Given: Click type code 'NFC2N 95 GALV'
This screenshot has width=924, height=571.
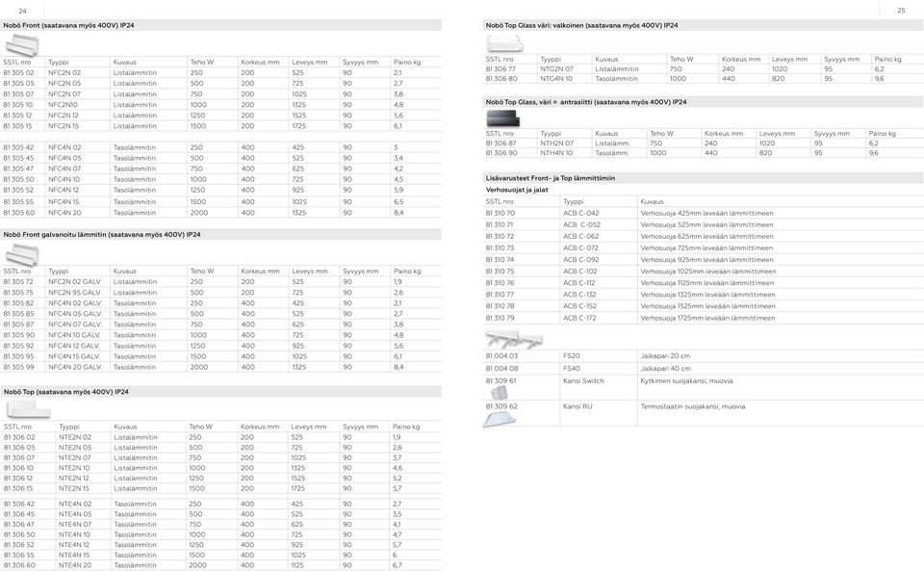Looking at the screenshot, I should 74,293.
